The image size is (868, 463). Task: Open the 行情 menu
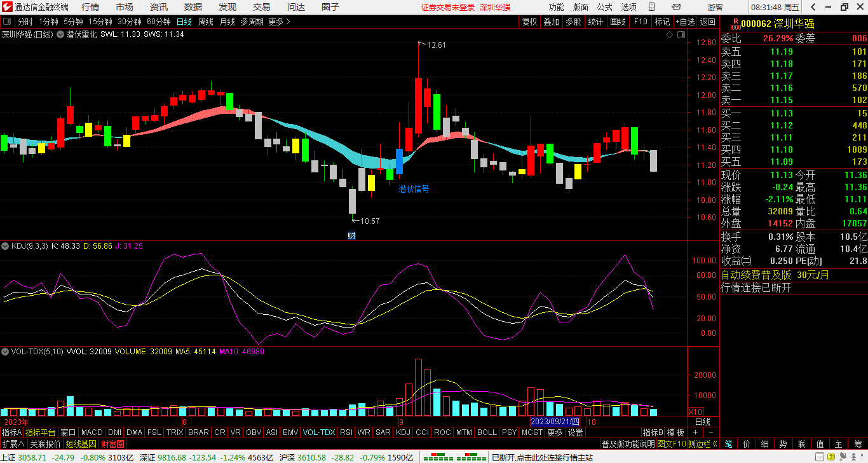[90, 7]
